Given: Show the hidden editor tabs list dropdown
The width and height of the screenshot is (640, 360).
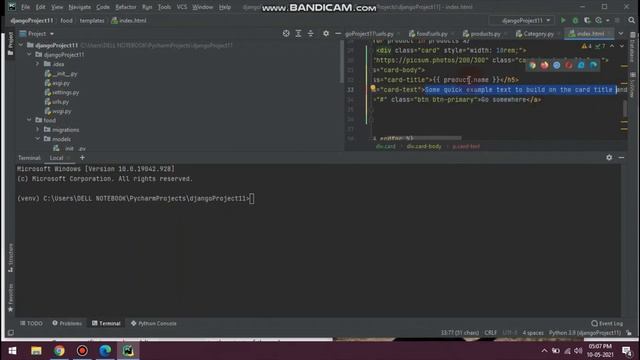Looking at the screenshot, I should [x=621, y=33].
